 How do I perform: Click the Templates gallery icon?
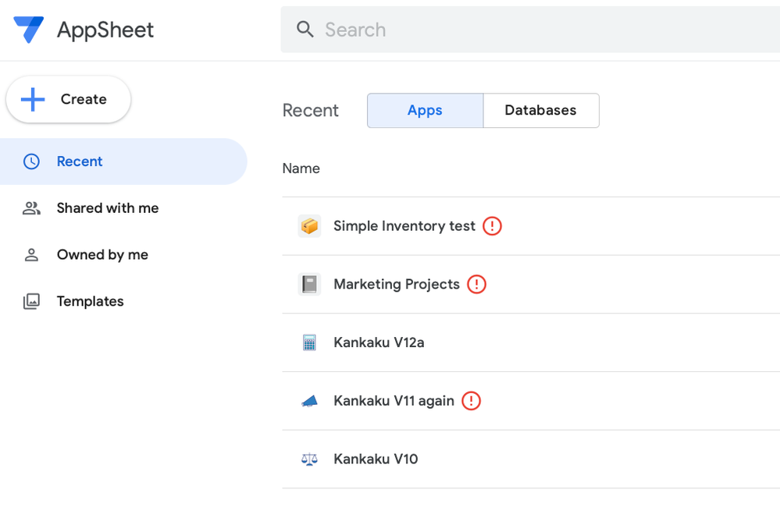coord(31,301)
